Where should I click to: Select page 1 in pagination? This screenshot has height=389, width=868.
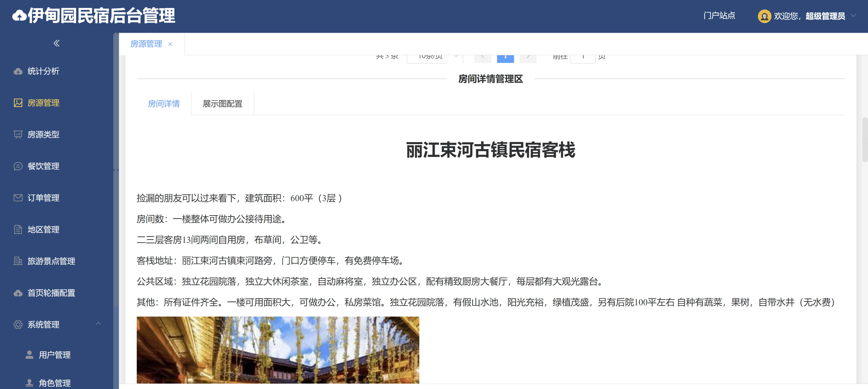(x=505, y=59)
